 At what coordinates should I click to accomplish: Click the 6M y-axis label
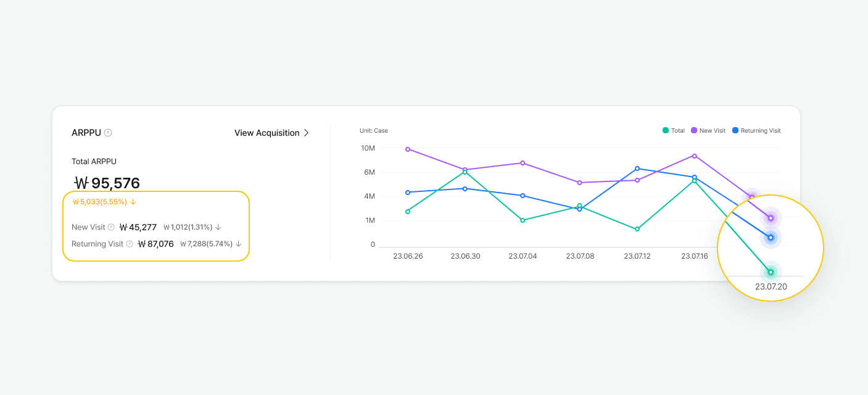pyautogui.click(x=370, y=172)
